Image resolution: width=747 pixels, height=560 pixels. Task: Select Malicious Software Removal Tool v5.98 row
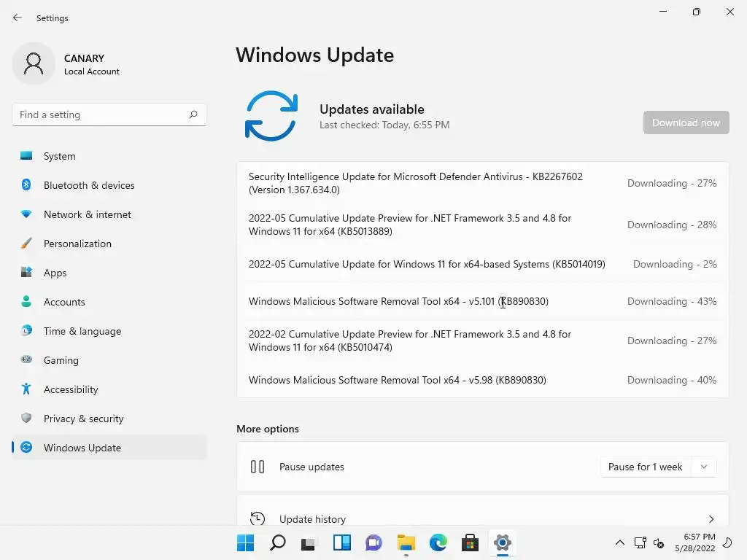pos(483,380)
